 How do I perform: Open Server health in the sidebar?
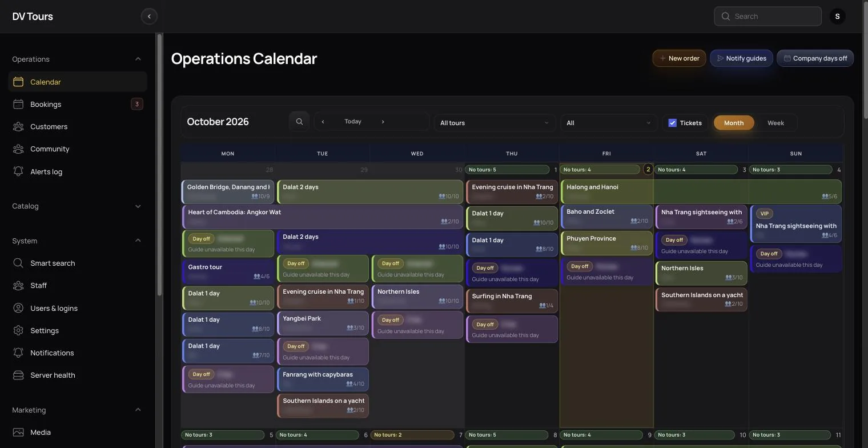[x=78, y=375]
